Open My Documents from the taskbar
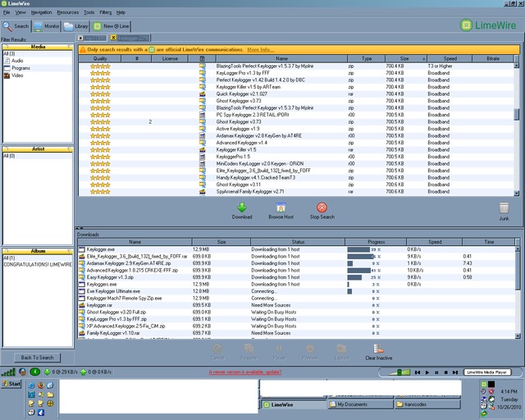The image size is (525, 420). (x=361, y=404)
